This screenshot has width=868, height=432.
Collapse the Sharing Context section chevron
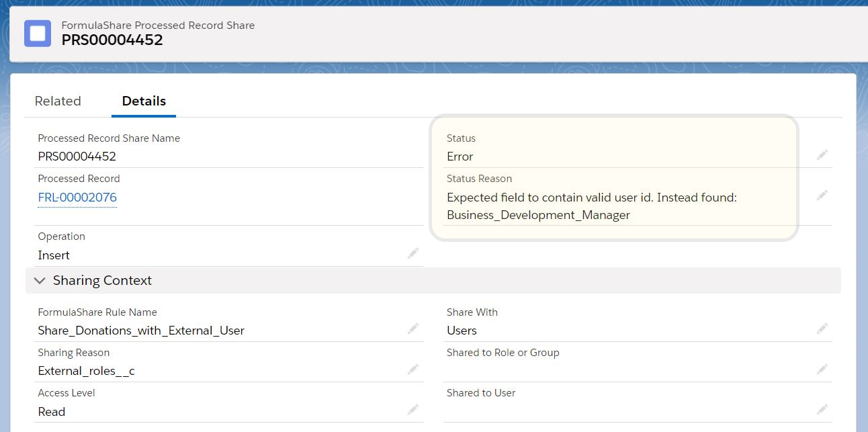40,281
